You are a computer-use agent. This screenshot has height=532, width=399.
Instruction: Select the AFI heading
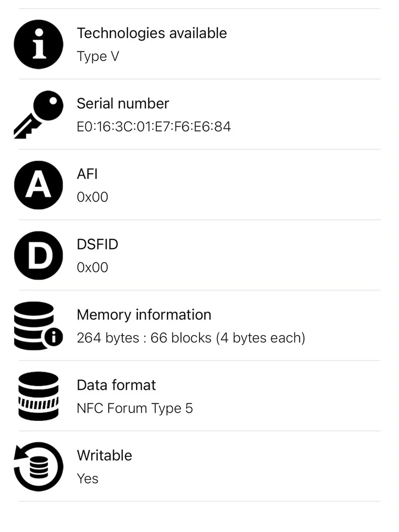click(87, 174)
